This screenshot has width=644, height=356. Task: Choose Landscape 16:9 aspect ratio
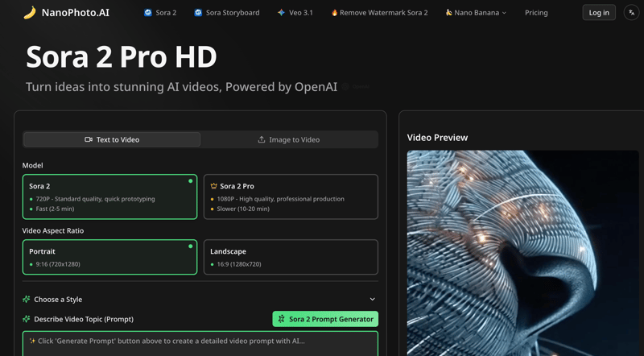291,257
